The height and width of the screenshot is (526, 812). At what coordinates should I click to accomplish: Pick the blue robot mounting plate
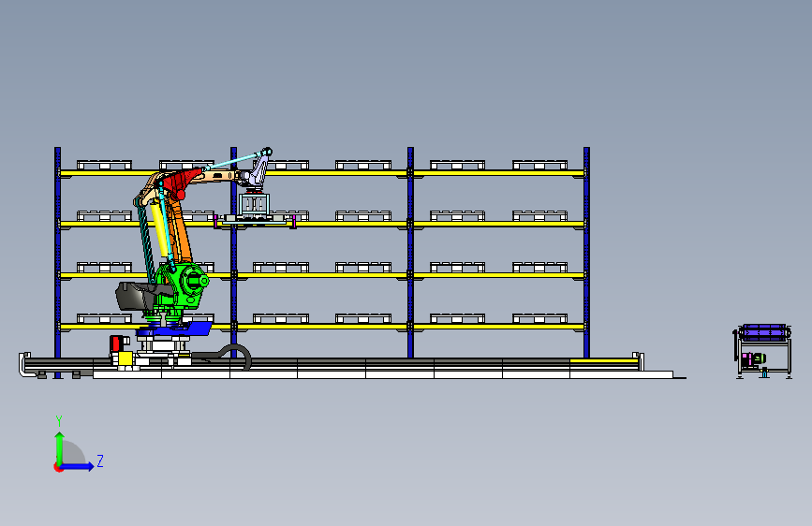(x=174, y=329)
